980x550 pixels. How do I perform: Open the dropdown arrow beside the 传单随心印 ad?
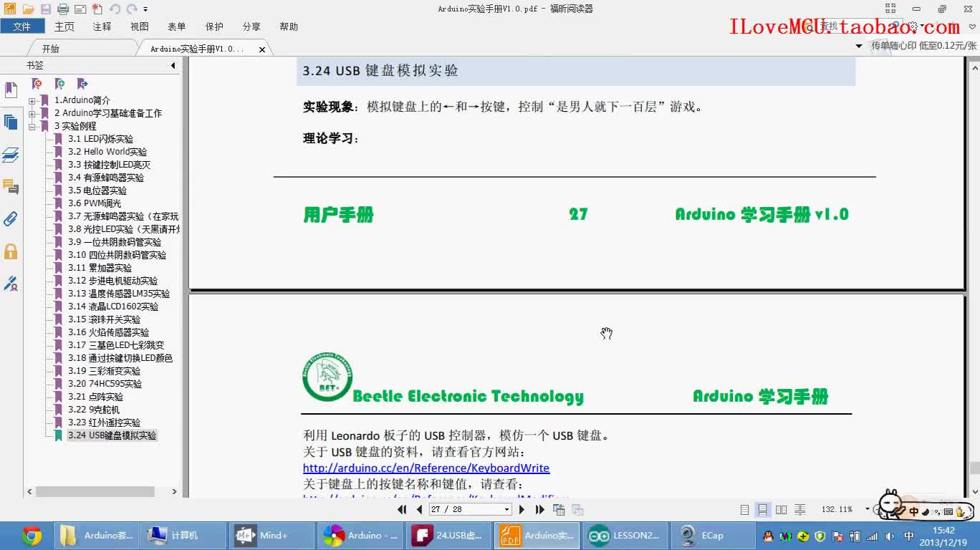tap(859, 46)
